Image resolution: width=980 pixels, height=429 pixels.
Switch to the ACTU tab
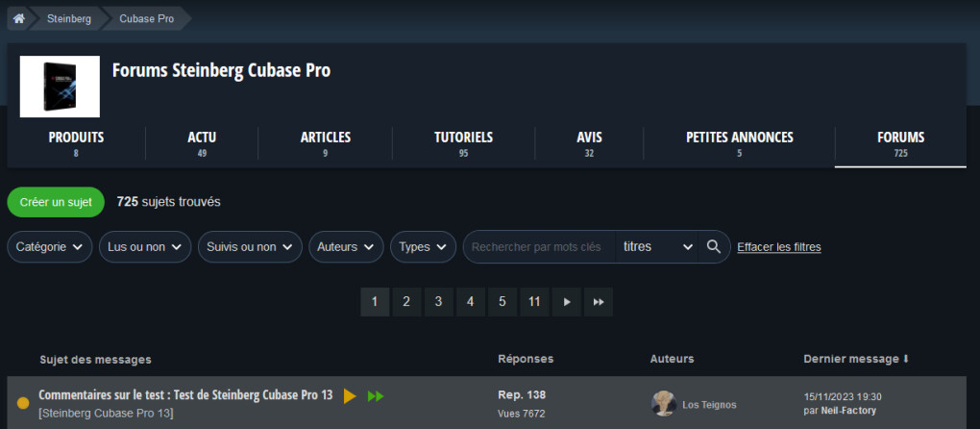pos(202,144)
